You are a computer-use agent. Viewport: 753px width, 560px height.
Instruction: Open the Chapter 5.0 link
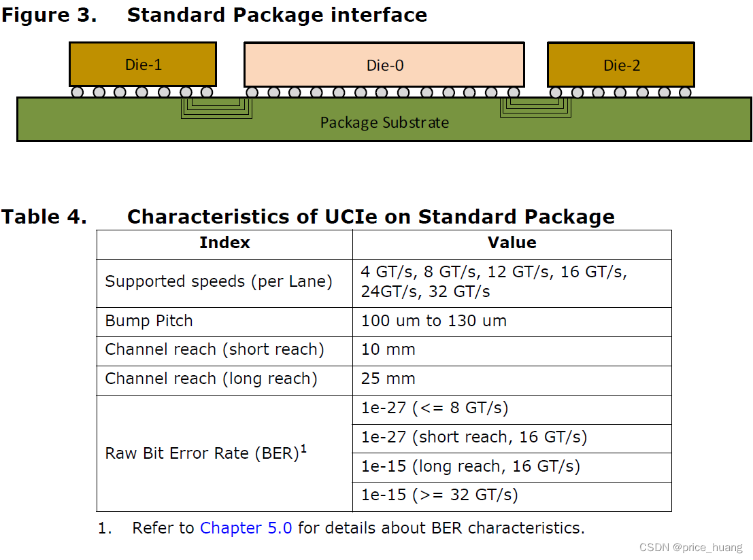coord(246,528)
